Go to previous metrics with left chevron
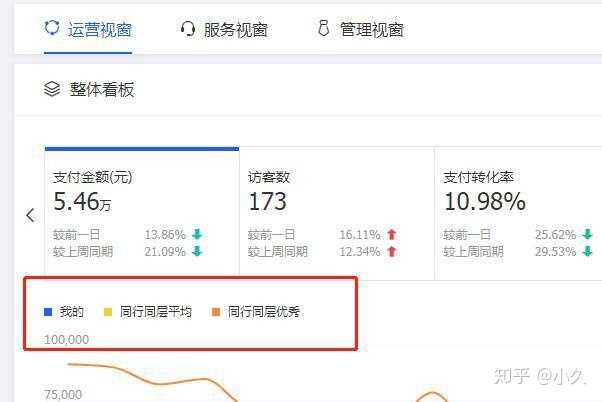Image resolution: width=602 pixels, height=402 pixels. (30, 215)
